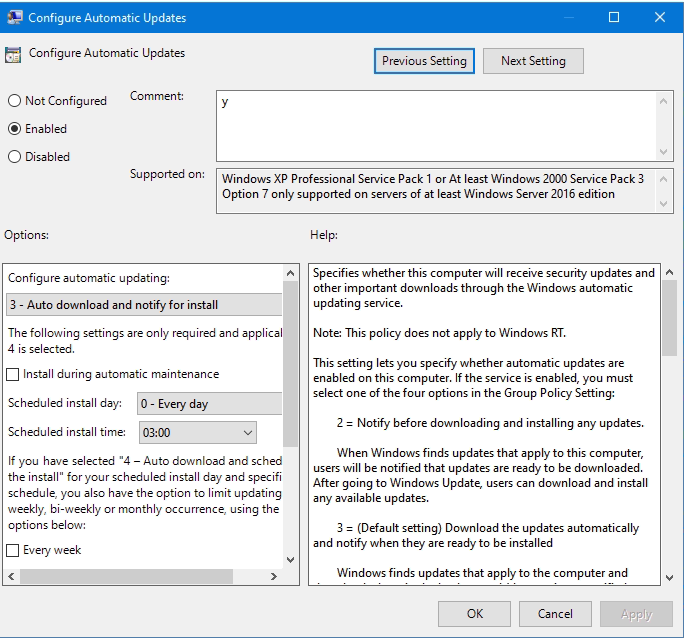
Task: Click the Comment box scroll up arrow
Action: tap(663, 101)
